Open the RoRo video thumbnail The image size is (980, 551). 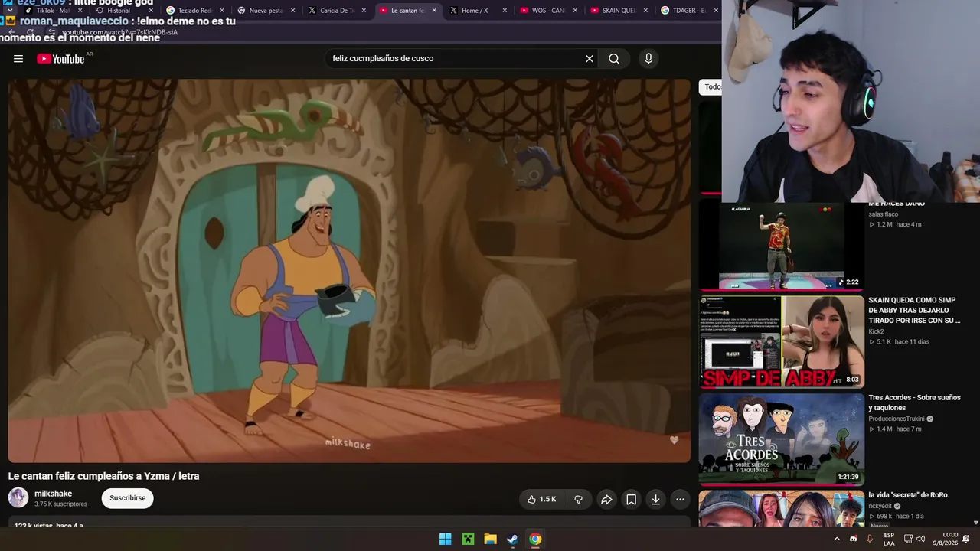[781, 508]
